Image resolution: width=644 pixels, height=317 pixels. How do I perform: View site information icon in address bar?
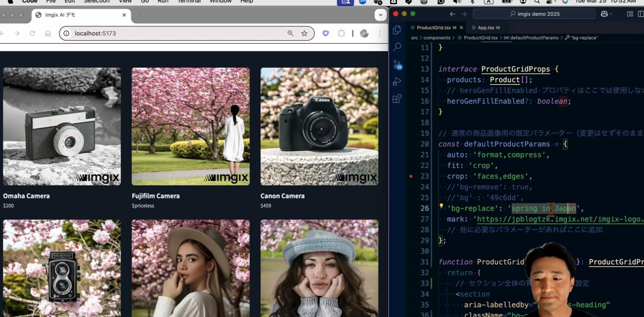pos(67,33)
